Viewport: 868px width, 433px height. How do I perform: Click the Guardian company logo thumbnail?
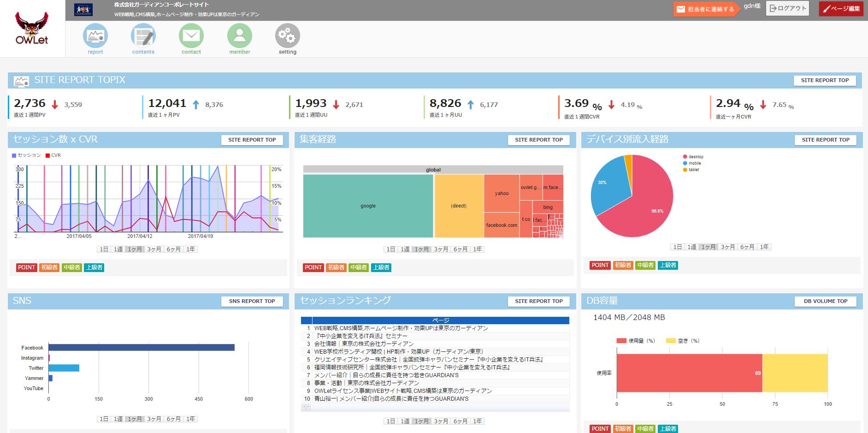pos(83,10)
